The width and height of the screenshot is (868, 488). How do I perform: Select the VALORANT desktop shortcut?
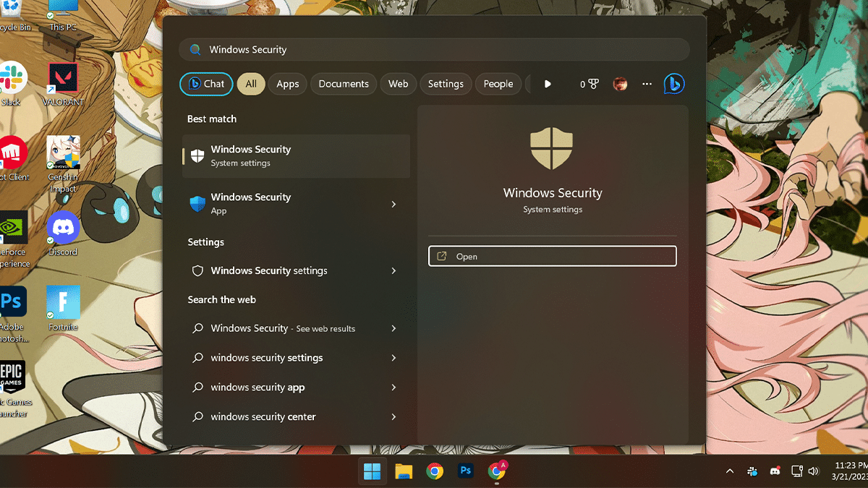pos(63,85)
